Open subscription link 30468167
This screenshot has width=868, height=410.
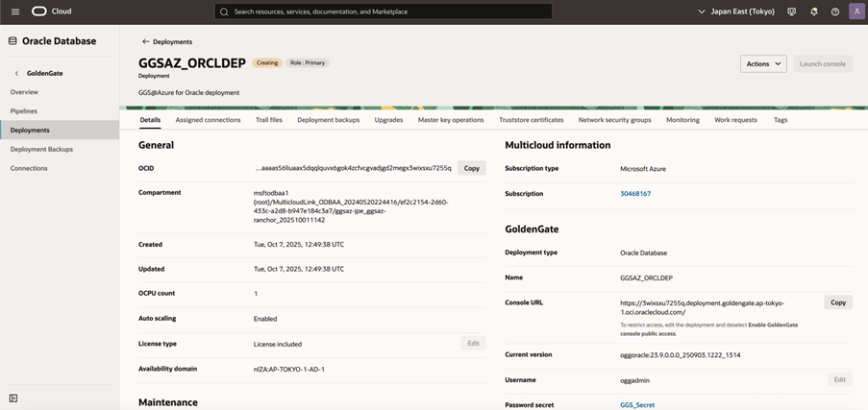(x=635, y=194)
